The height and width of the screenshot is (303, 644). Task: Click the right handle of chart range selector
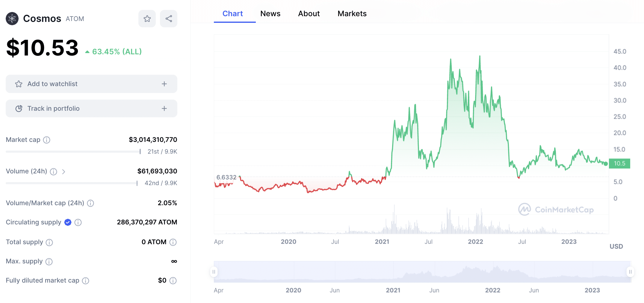[630, 272]
